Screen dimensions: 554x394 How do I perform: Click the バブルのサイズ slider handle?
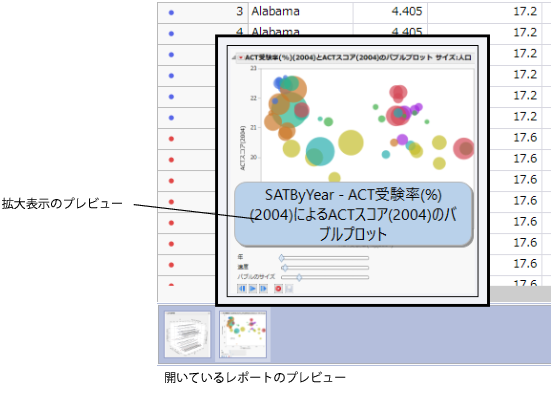[299, 277]
